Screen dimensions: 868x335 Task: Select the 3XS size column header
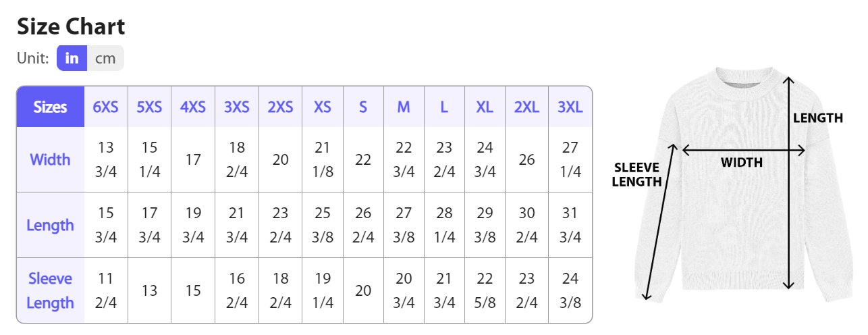tap(237, 107)
